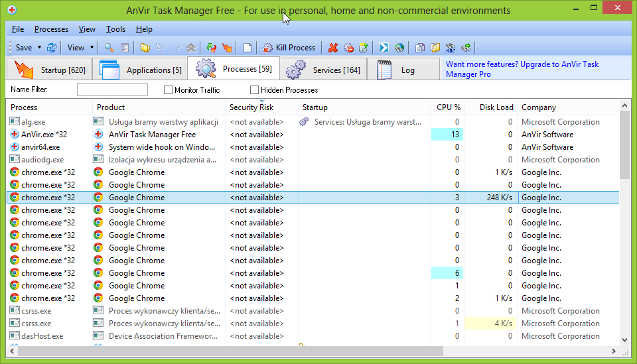The width and height of the screenshot is (637, 364).
Task: Click the gear icon in alg.exe Startup cell
Action: point(304,121)
